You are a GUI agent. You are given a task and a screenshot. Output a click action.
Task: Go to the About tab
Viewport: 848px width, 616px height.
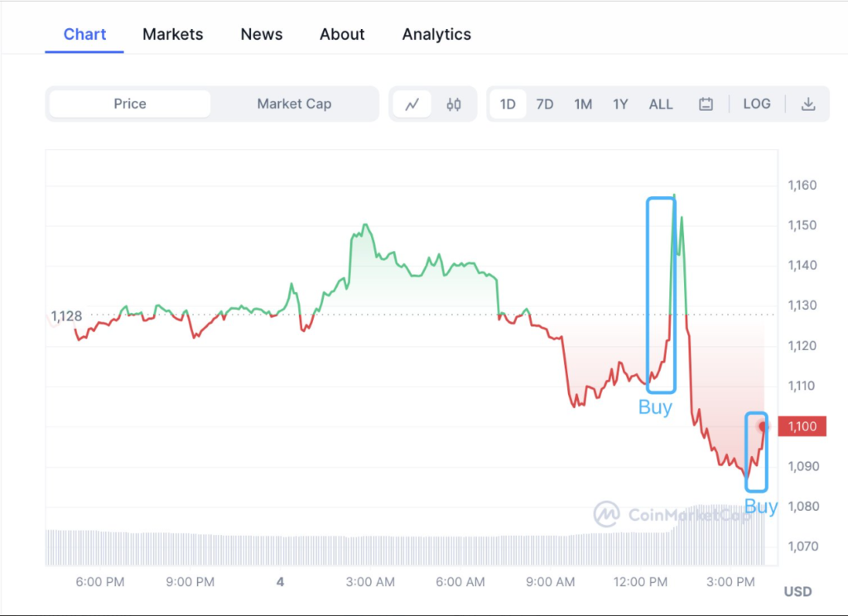click(342, 35)
